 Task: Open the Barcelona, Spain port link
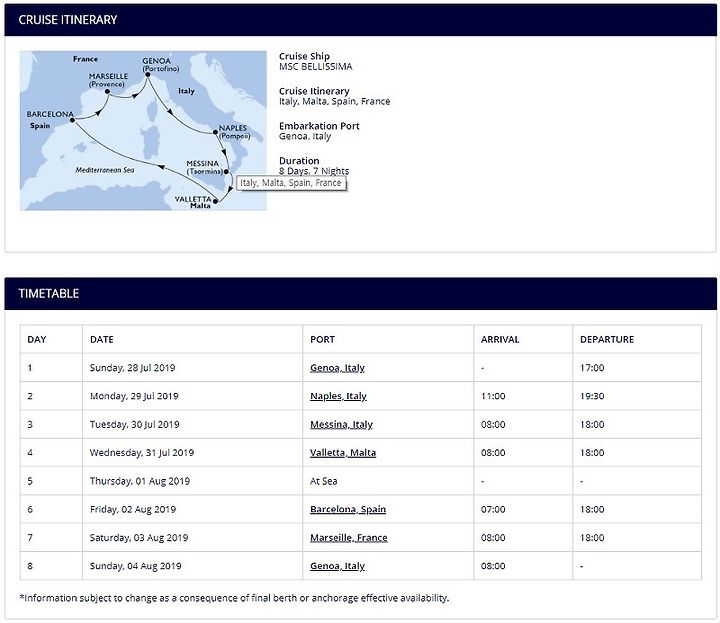point(348,509)
